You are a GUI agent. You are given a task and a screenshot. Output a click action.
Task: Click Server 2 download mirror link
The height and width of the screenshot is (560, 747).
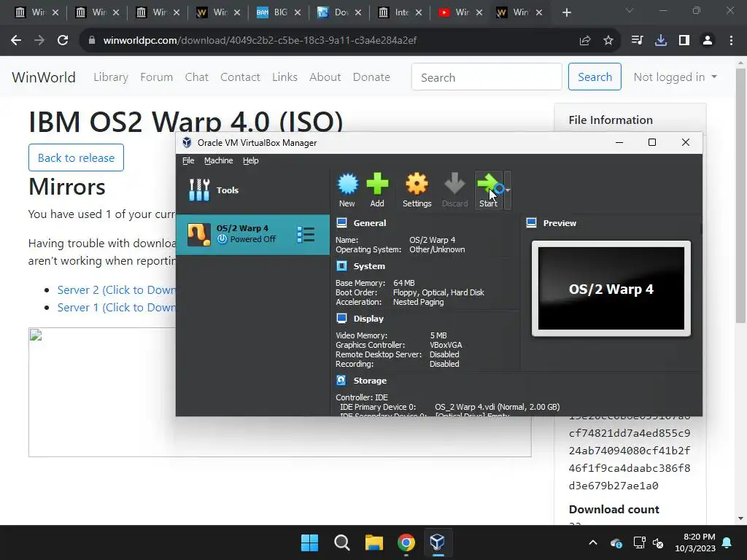pyautogui.click(x=116, y=290)
